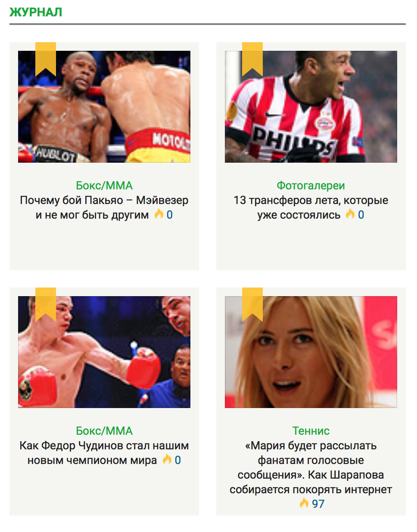Screen dimensions: 417x532
Task: Click the yellow bookmark on Pacquiao–Mayweather photo
Action: pyautogui.click(x=46, y=59)
